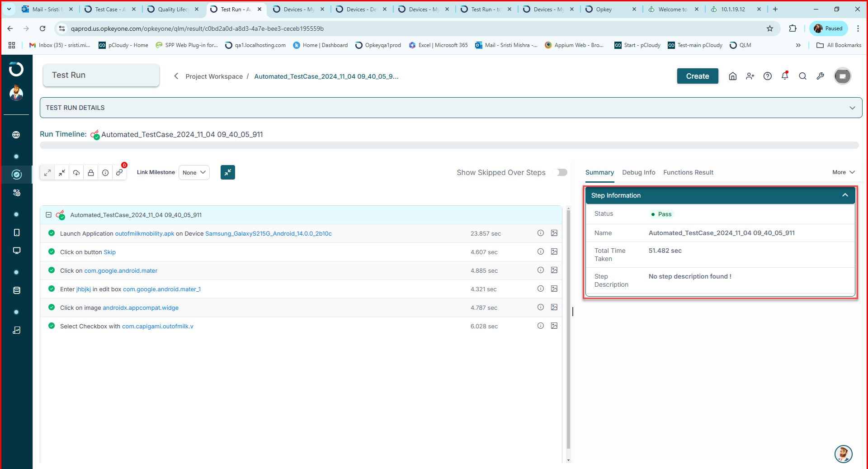Open the home icon in the header

click(733, 76)
